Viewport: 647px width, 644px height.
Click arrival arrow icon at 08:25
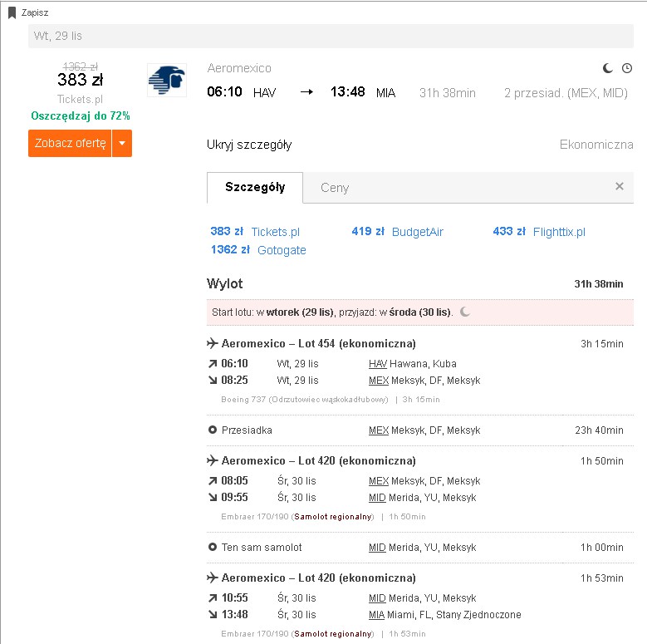click(213, 381)
